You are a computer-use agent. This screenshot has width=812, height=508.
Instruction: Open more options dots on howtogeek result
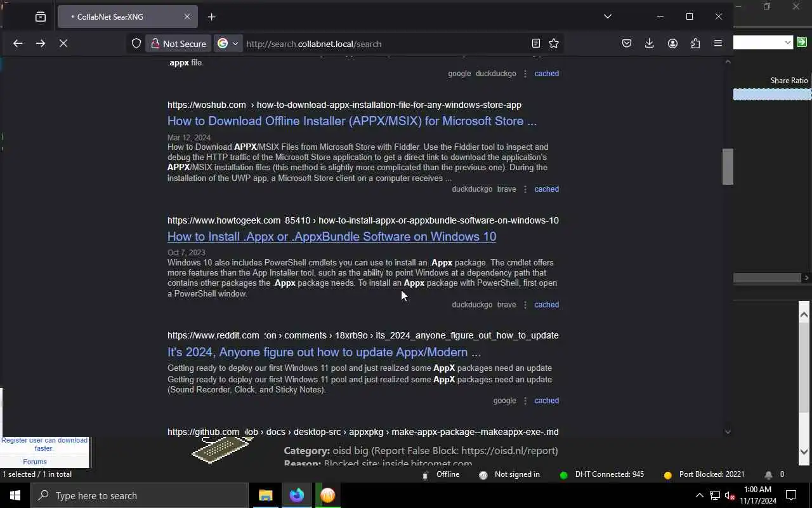coord(525,305)
